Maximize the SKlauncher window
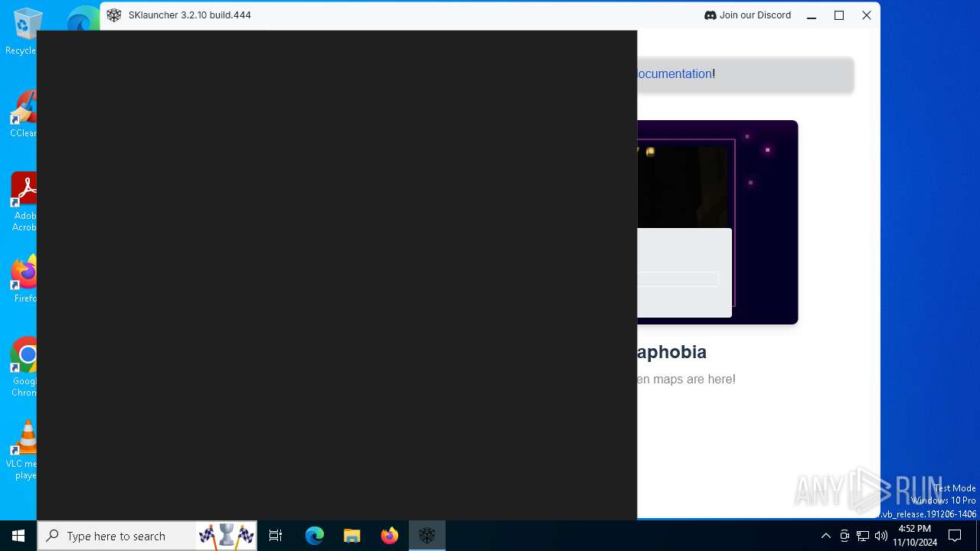Screen dimensions: 980x551 (x=839, y=15)
